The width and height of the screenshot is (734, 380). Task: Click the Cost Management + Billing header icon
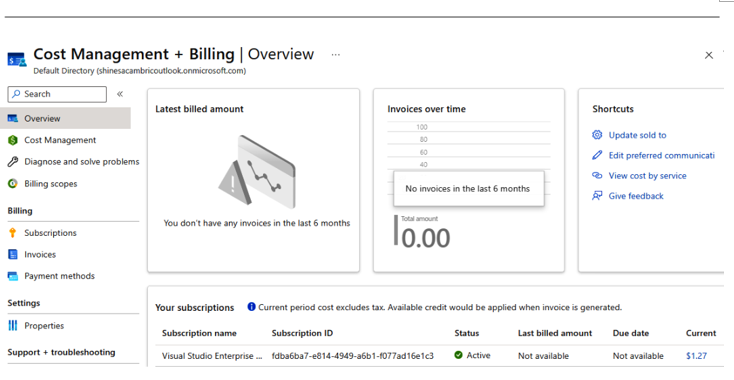pos(17,59)
